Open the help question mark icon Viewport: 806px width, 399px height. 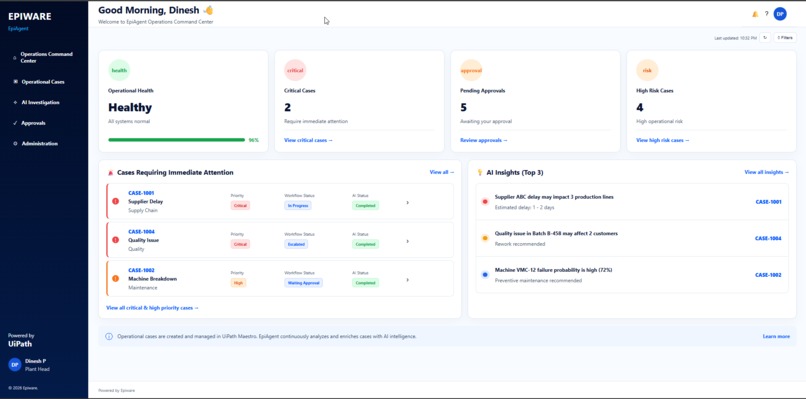(766, 14)
